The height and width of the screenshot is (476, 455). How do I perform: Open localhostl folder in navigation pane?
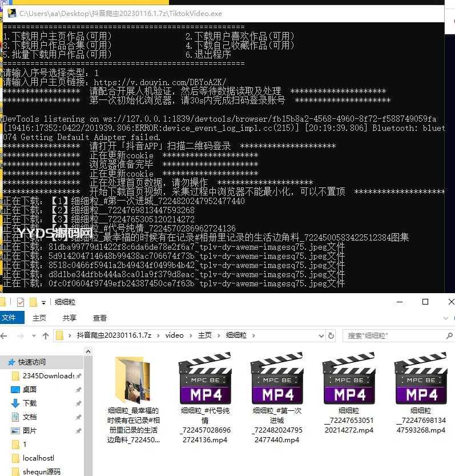(38, 458)
